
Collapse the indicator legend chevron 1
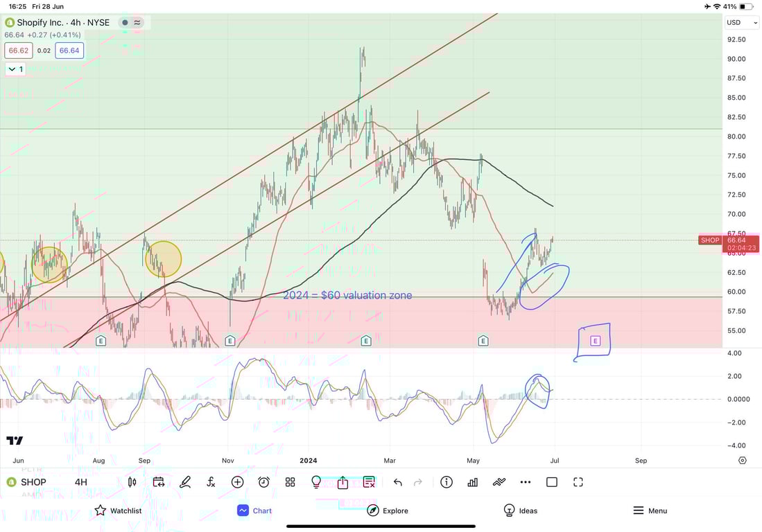15,69
